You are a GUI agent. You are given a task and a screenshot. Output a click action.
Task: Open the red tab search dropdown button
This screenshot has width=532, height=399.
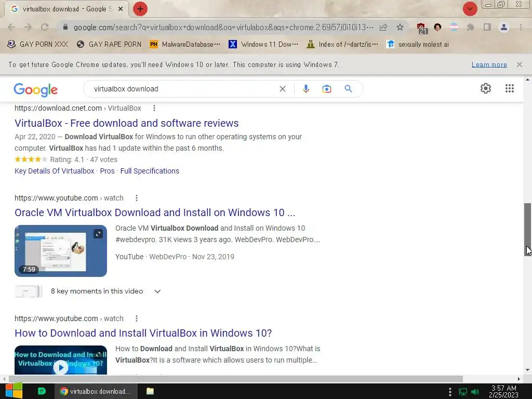coord(470,9)
